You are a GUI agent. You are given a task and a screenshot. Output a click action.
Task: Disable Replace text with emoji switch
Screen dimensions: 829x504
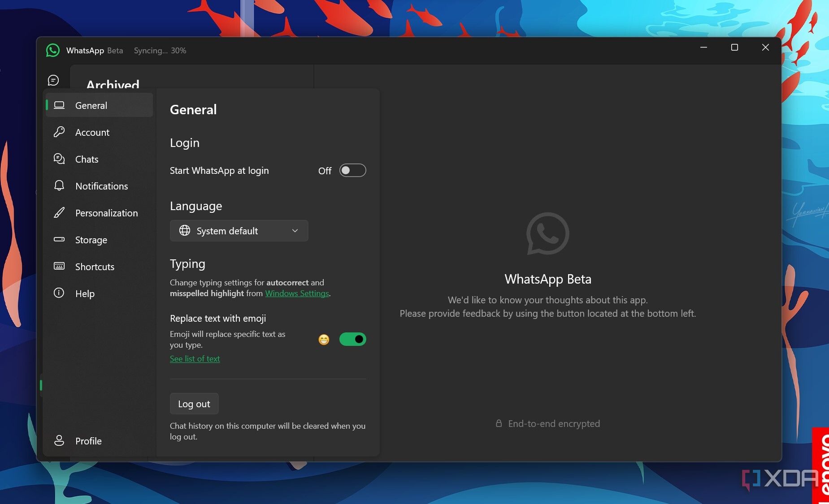point(353,340)
